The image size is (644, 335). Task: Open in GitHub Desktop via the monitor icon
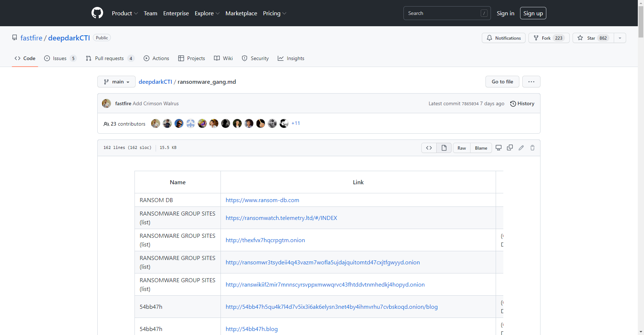(498, 147)
